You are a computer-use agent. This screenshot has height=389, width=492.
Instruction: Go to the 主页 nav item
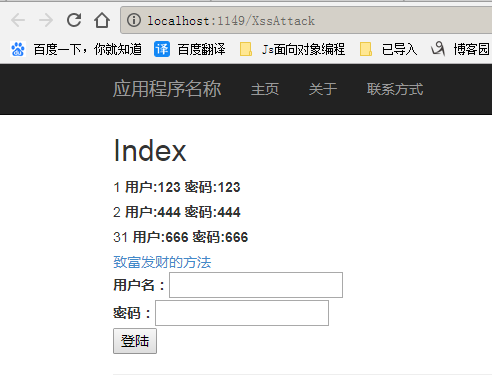click(265, 89)
